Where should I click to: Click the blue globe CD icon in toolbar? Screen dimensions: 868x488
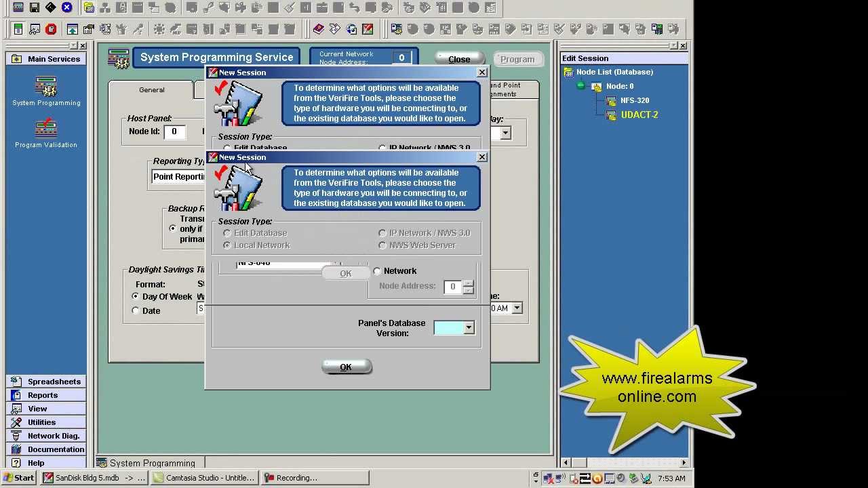click(351, 29)
